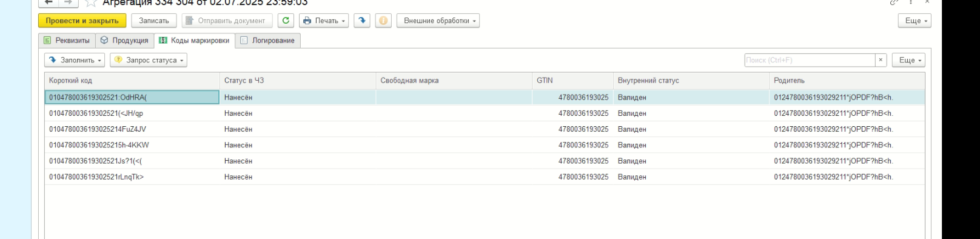Viewport: 980px width, 239px height.
Task: Click Отправить документ button
Action: 227,21
